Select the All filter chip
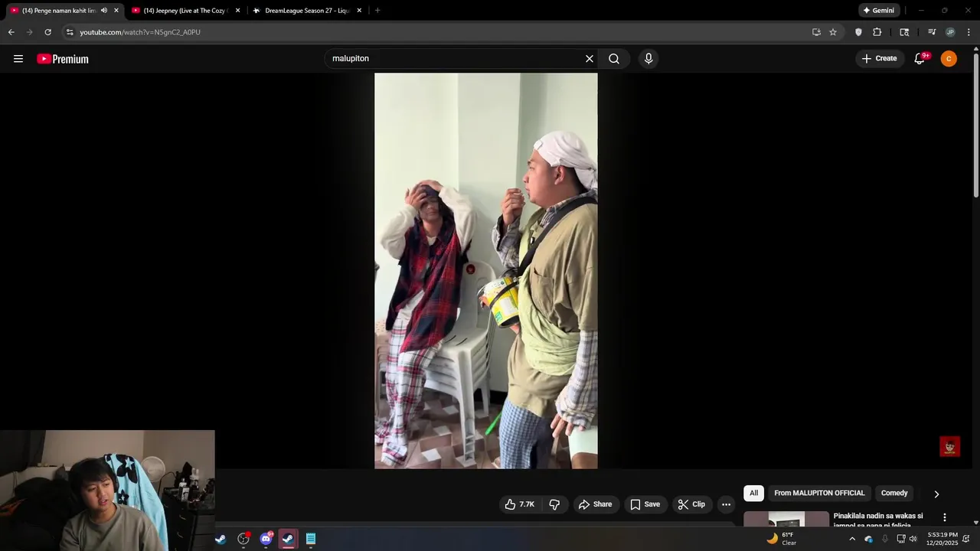Viewport: 980px width, 551px height. point(753,494)
